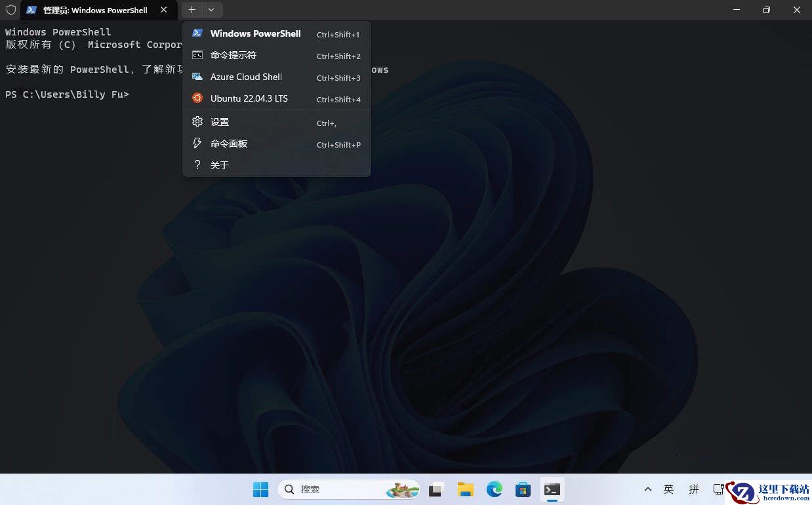This screenshot has width=812, height=505.
Task: Switch the 英 input language indicator
Action: pyautogui.click(x=668, y=489)
